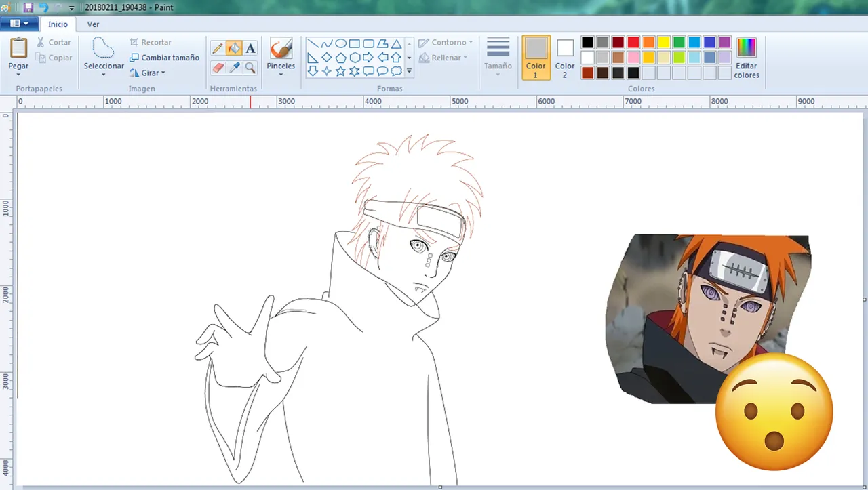Click the pasted Pain reference image

(708, 319)
